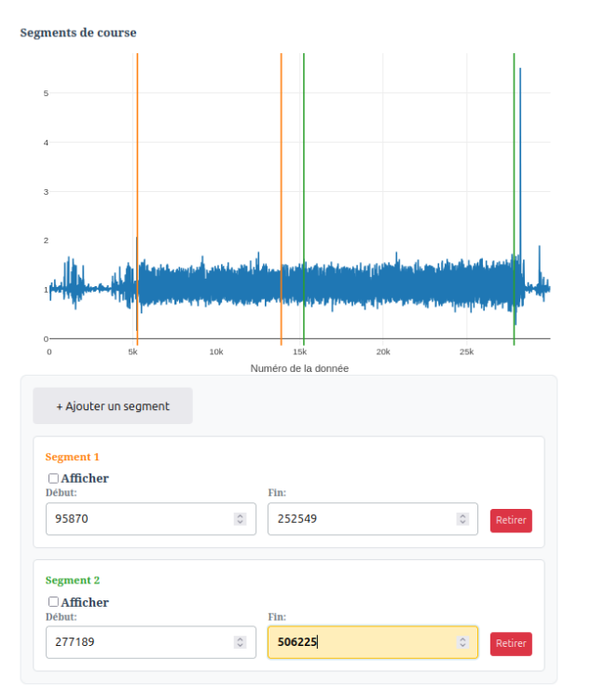Use the stepper arrows on Segment 1 Début
The image size is (592, 700).
pyautogui.click(x=241, y=519)
